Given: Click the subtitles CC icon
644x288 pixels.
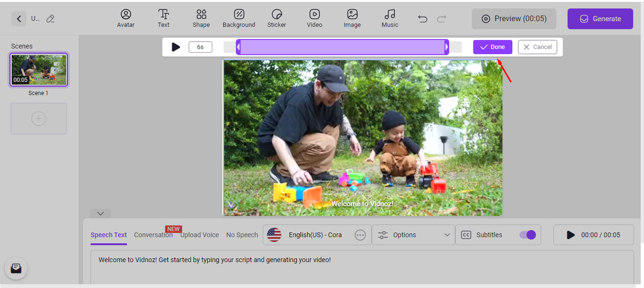Looking at the screenshot, I should (466, 235).
